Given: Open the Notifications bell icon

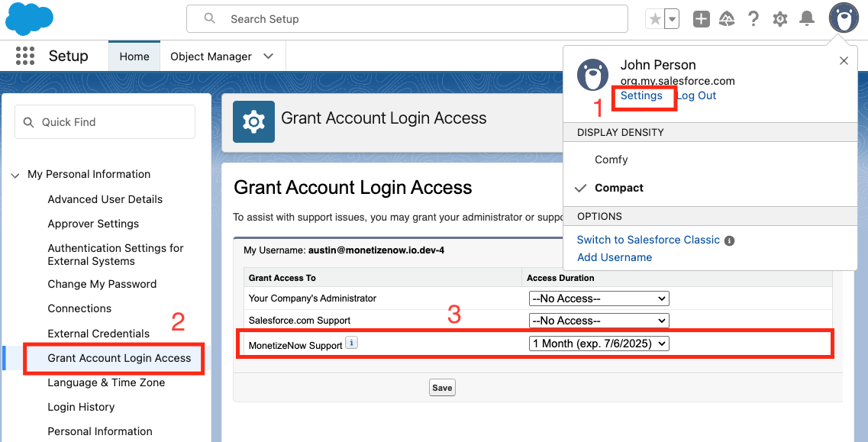Looking at the screenshot, I should pyautogui.click(x=807, y=19).
